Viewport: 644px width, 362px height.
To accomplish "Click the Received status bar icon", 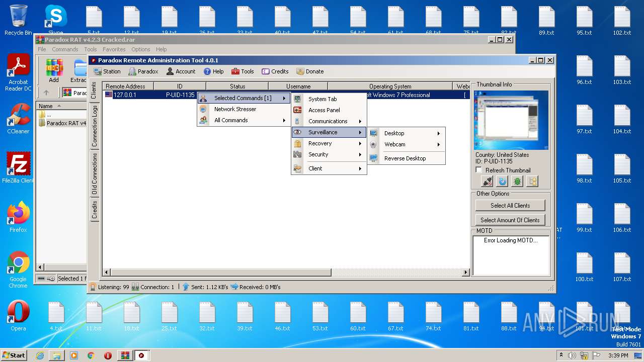I will click(x=234, y=287).
